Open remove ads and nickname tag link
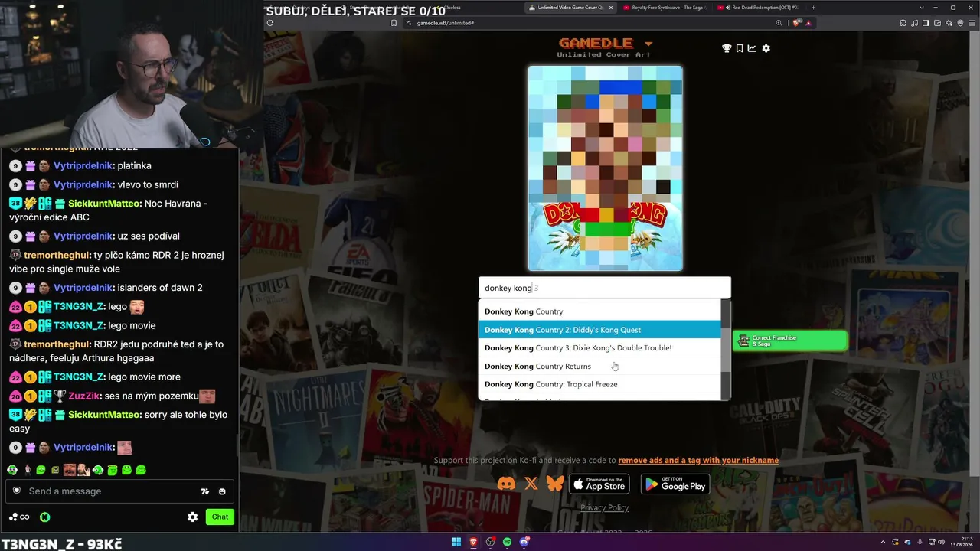 (698, 461)
